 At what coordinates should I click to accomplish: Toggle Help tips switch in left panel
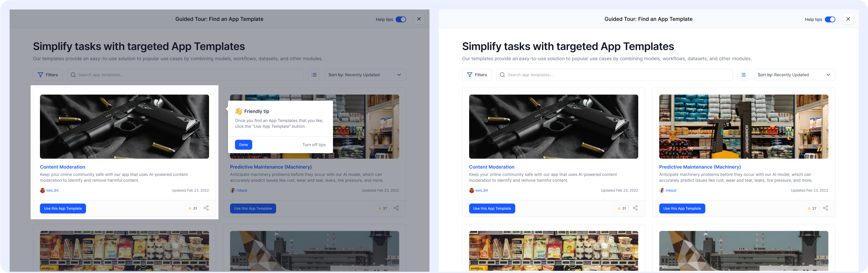(x=401, y=20)
